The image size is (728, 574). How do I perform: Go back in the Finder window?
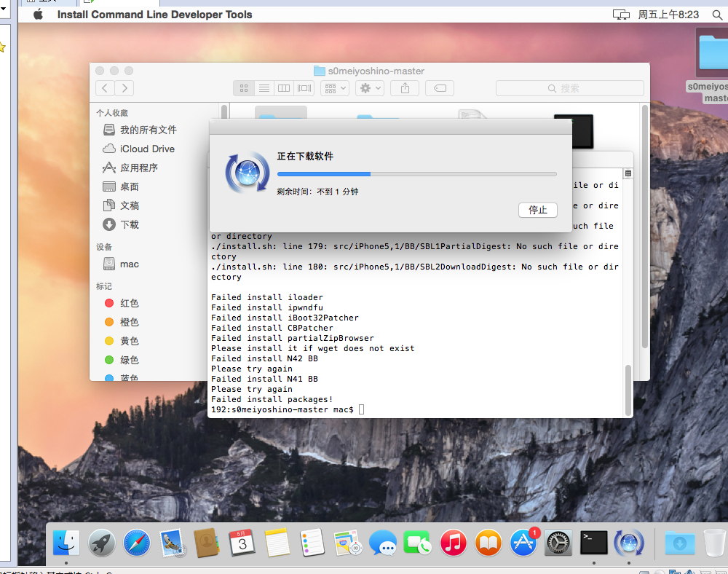(105, 88)
